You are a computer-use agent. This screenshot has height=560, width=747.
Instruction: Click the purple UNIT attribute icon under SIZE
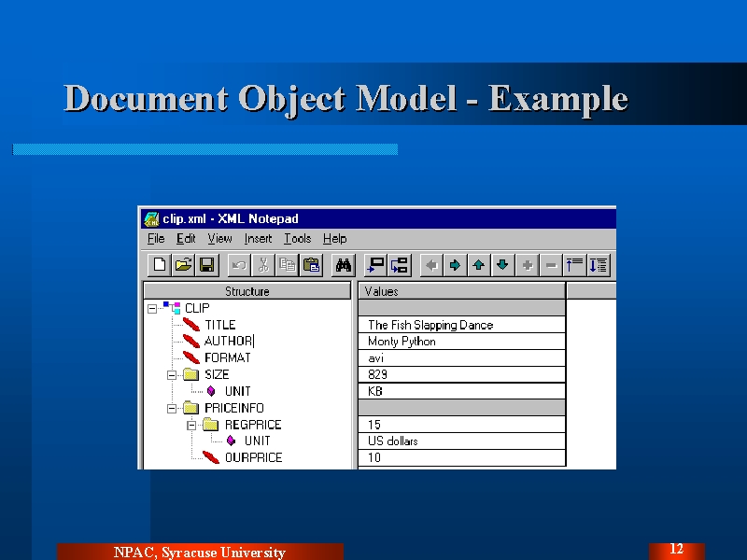(212, 391)
